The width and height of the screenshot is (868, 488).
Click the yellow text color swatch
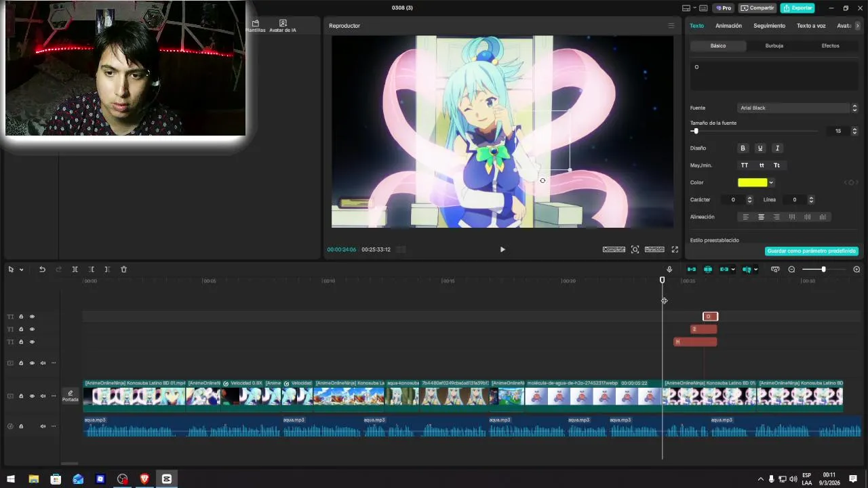coord(752,182)
